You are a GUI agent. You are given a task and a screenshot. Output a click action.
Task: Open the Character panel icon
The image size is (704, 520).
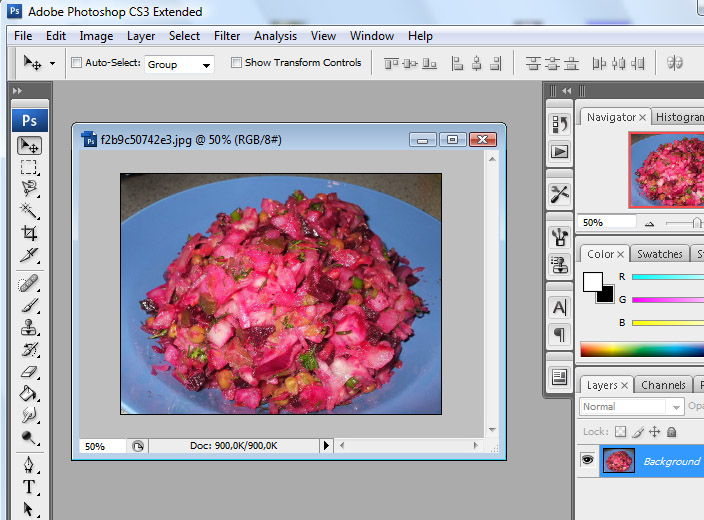[x=559, y=308]
